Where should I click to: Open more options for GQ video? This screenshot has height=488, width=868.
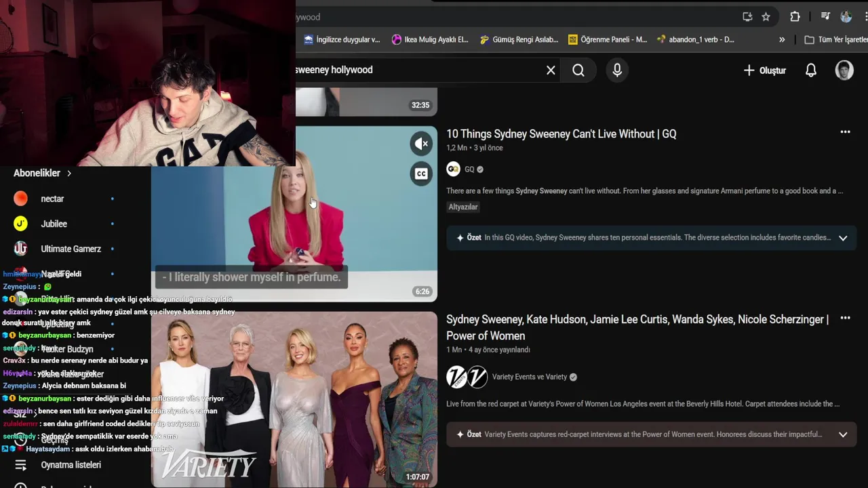click(x=845, y=132)
